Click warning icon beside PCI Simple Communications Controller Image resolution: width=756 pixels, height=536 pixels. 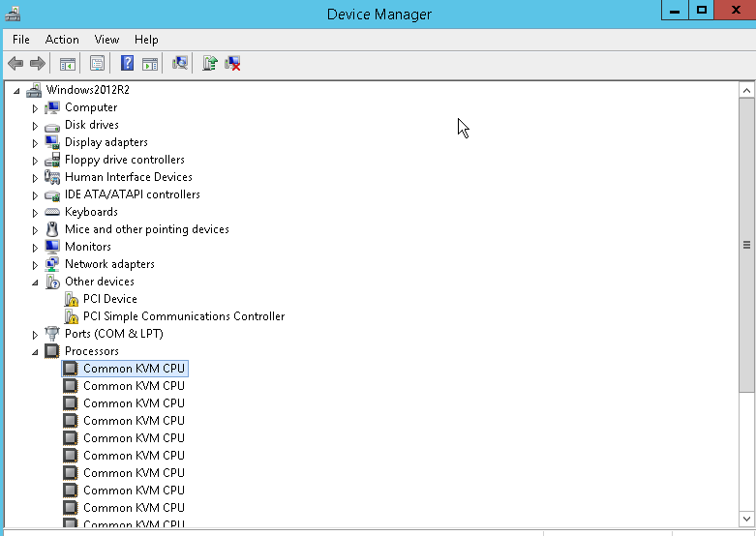coord(71,316)
